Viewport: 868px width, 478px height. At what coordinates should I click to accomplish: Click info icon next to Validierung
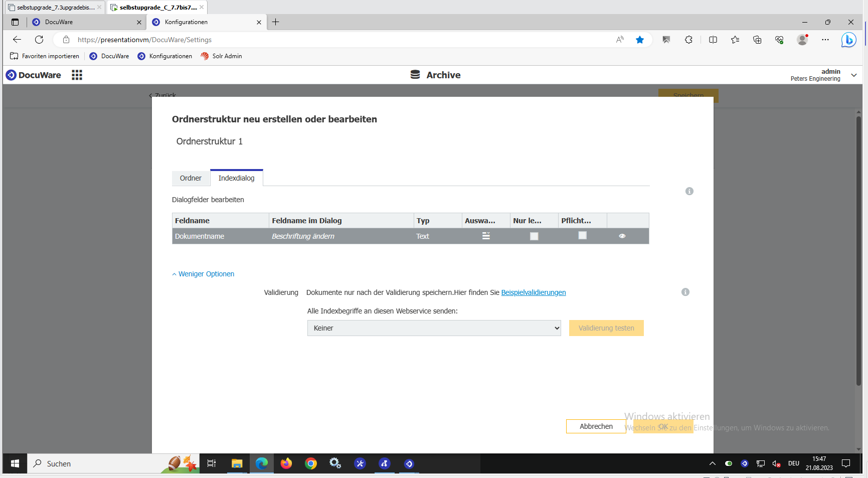tap(685, 292)
